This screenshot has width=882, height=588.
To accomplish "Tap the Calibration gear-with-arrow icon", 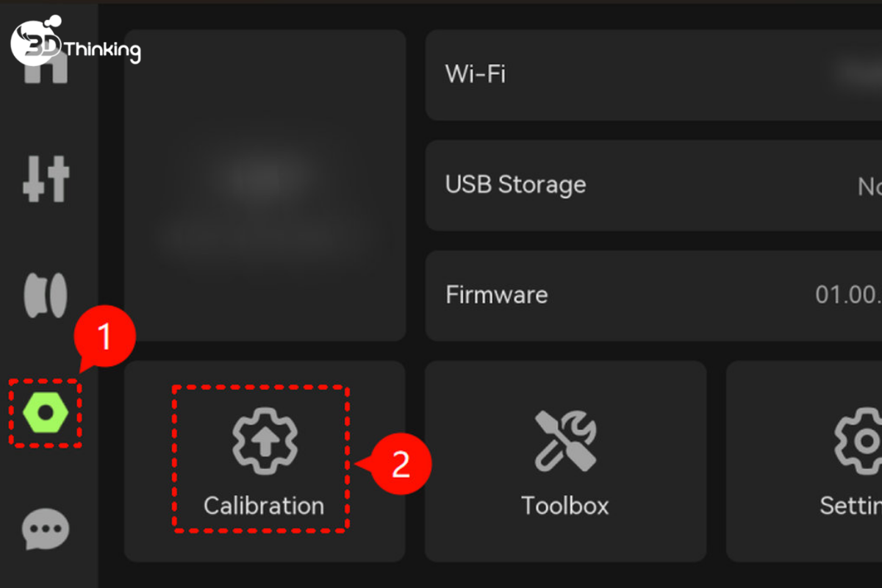I will (265, 441).
